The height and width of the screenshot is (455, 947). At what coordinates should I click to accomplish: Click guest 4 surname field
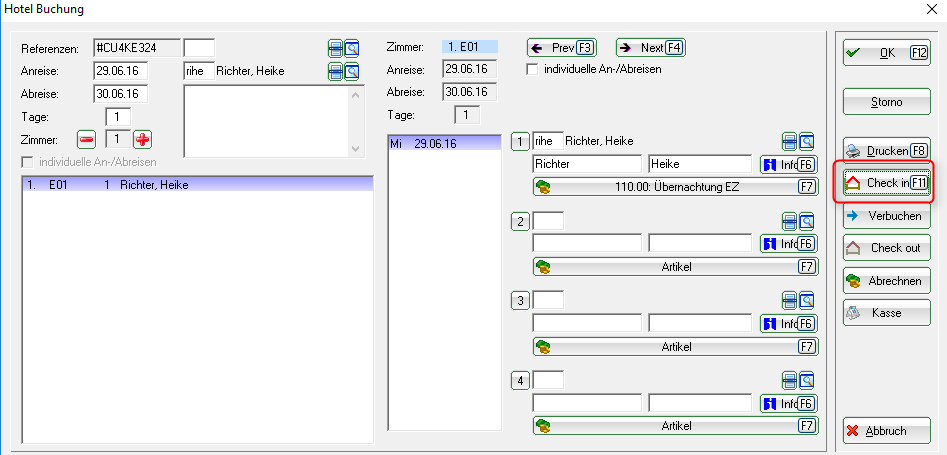[587, 403]
